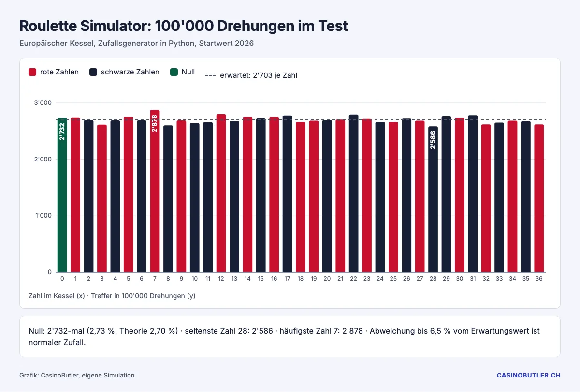Click the x-axis tick label 20

point(327,279)
